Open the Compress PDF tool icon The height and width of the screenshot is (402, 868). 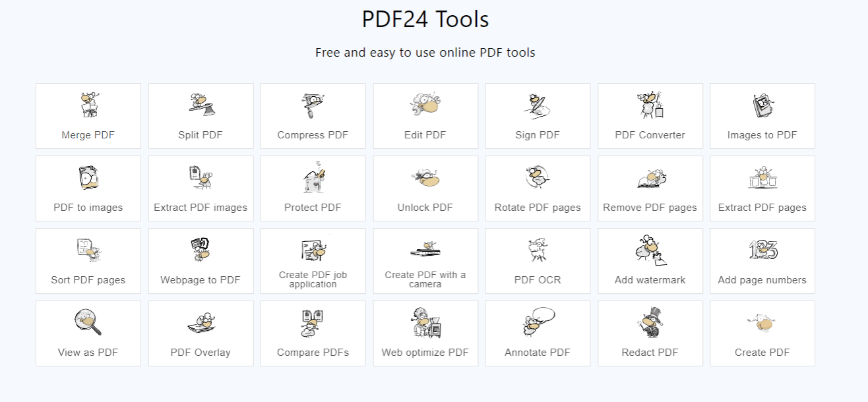[x=313, y=105]
